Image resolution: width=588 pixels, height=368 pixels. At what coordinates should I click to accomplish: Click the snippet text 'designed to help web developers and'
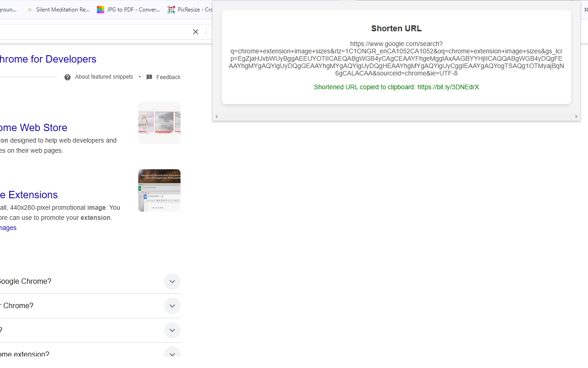point(63,140)
